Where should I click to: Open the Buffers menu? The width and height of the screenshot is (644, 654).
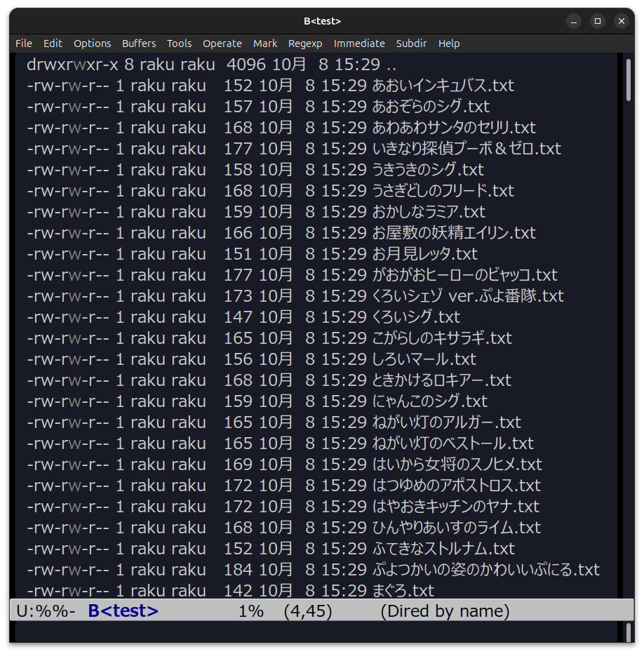coord(139,44)
